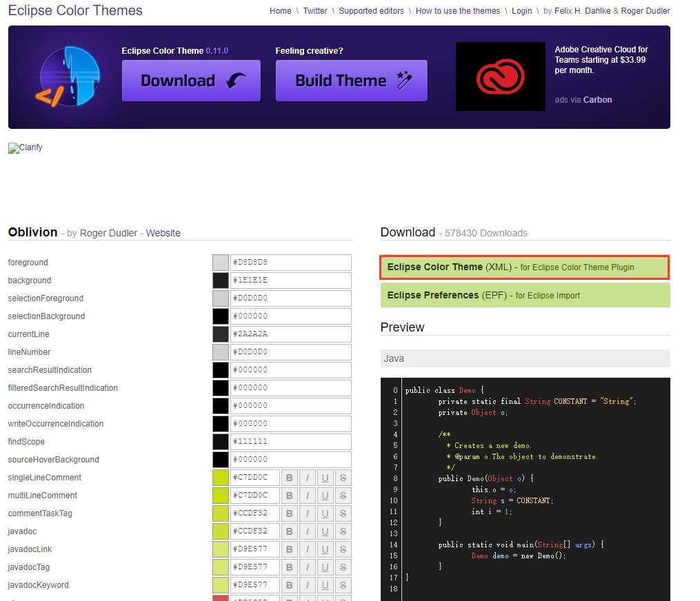
Task: Toggle bold for multiLineComment
Action: (289, 496)
